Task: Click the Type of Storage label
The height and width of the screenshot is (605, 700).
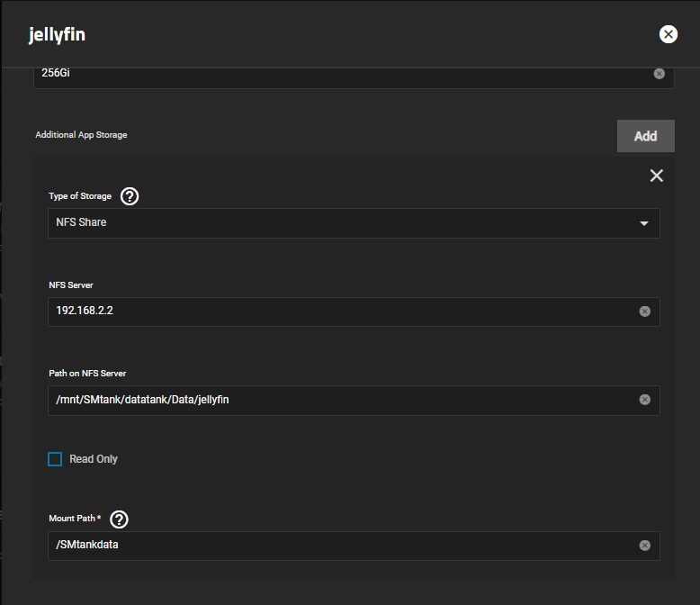Action: pyautogui.click(x=80, y=196)
